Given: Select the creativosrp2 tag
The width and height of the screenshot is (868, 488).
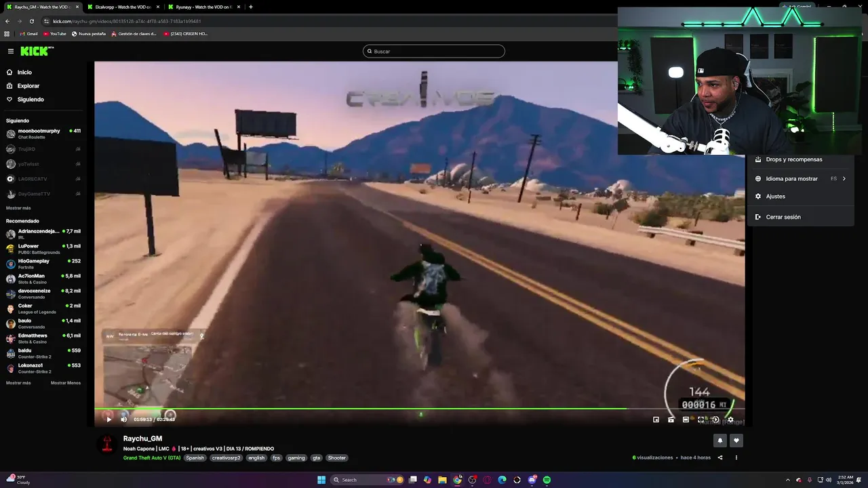Looking at the screenshot, I should [x=226, y=458].
